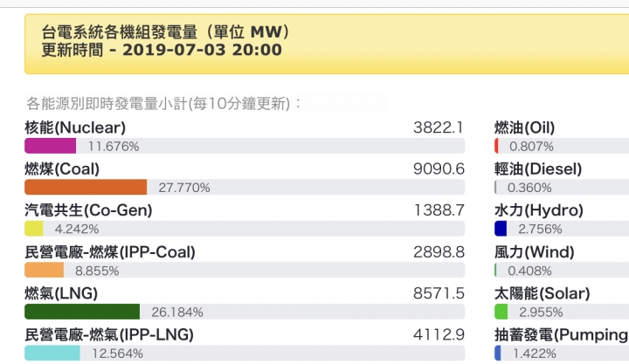This screenshot has width=629, height=364.
Task: Select the 核能(Nuclear) label
Action: pyautogui.click(x=75, y=128)
